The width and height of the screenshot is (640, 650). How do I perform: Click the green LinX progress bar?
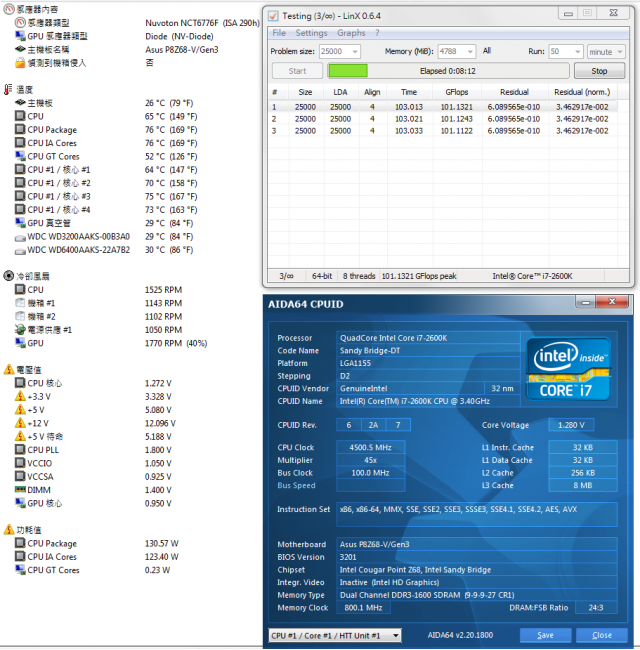348,71
